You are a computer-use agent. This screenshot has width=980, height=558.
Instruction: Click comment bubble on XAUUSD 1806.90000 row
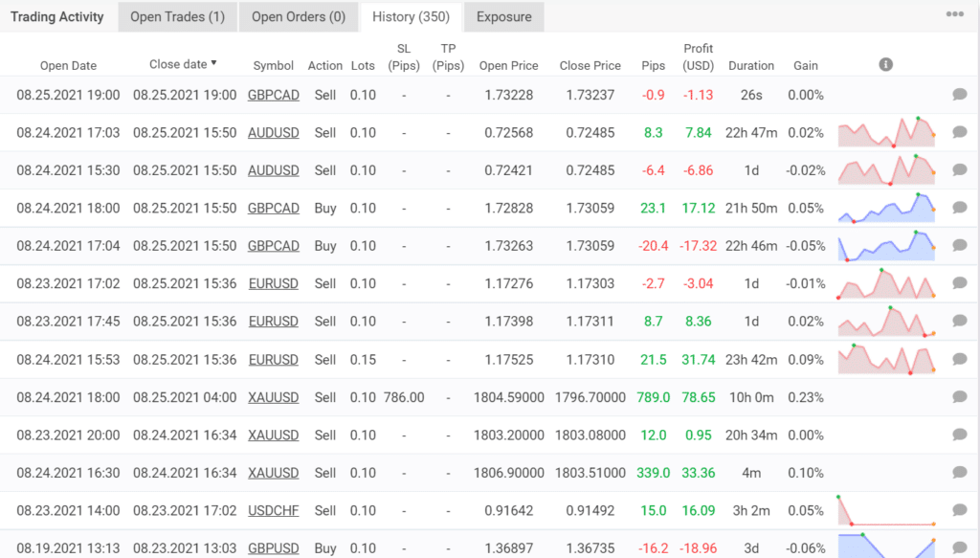pos(959,473)
